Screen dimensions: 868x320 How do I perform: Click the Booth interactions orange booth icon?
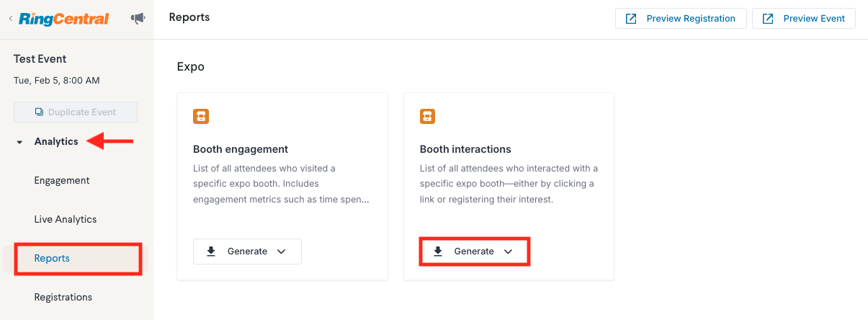427,116
